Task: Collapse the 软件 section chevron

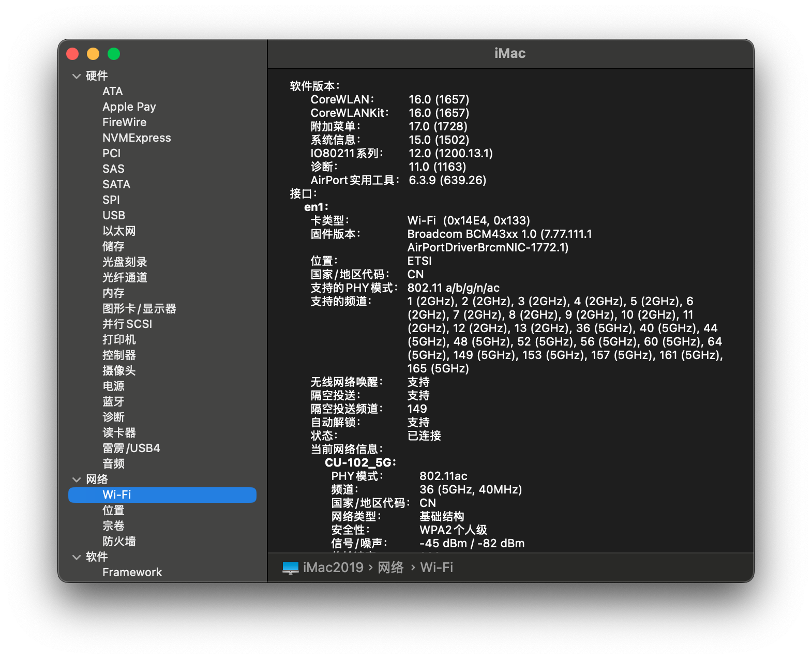Action: click(77, 557)
